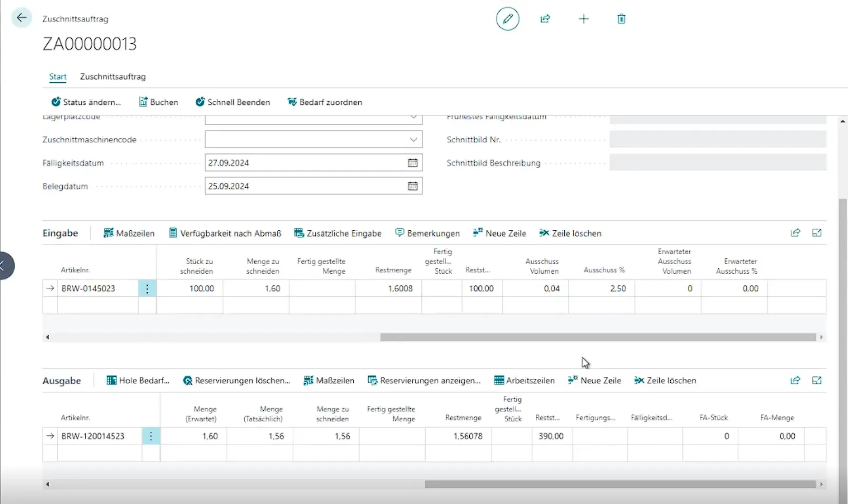Click Zusätzliche Eingabe action
The height and width of the screenshot is (504, 848).
[338, 233]
